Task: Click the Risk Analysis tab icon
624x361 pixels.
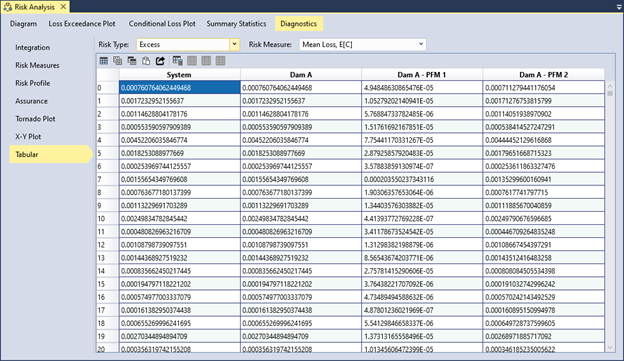Action: 8,7
